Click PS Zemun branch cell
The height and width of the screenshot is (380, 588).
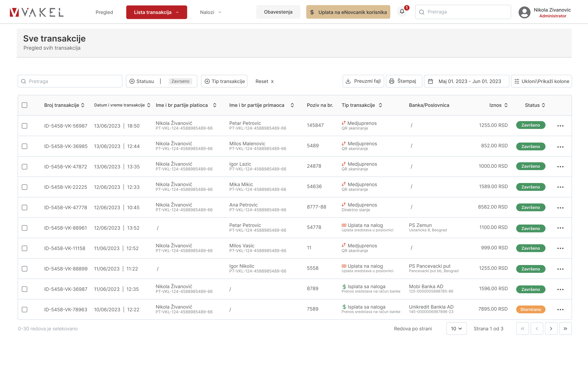[428, 227]
